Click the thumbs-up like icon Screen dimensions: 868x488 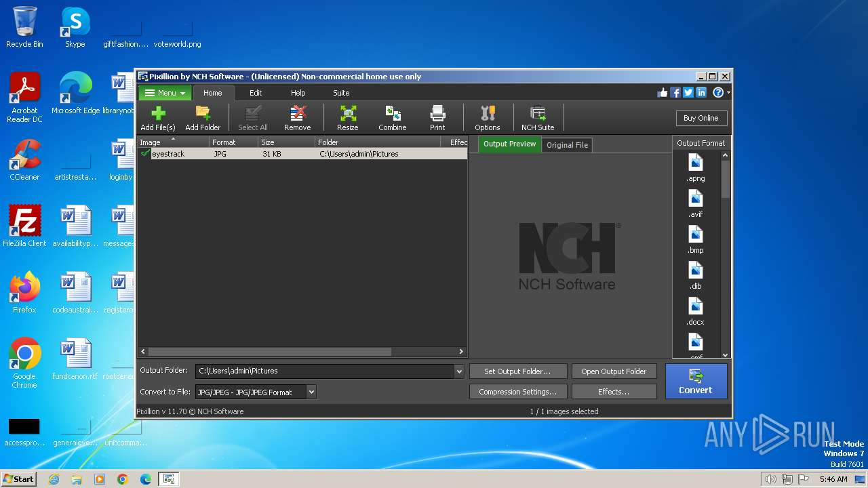coord(663,93)
